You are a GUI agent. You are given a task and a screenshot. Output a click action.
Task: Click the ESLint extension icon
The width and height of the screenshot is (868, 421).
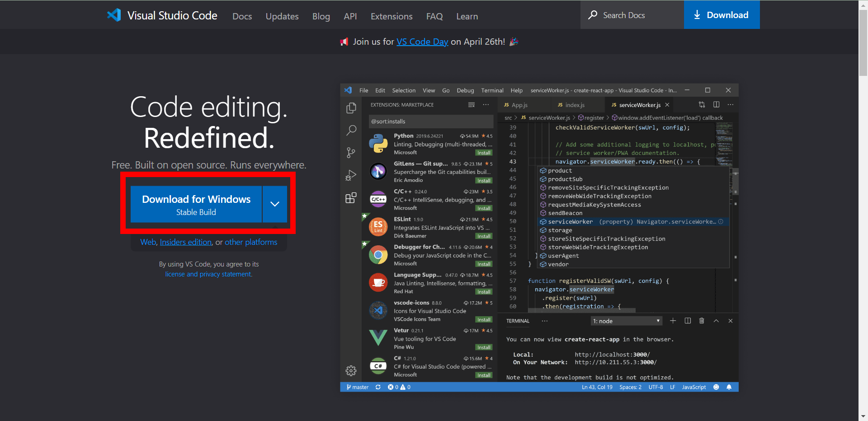378,227
